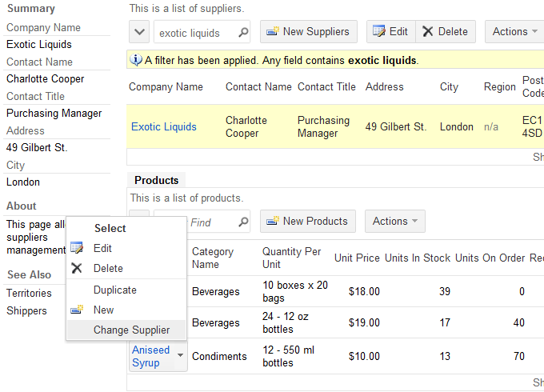The image size is (544, 392).
Task: Click the suppliers toolbar Delete button
Action: 446,31
